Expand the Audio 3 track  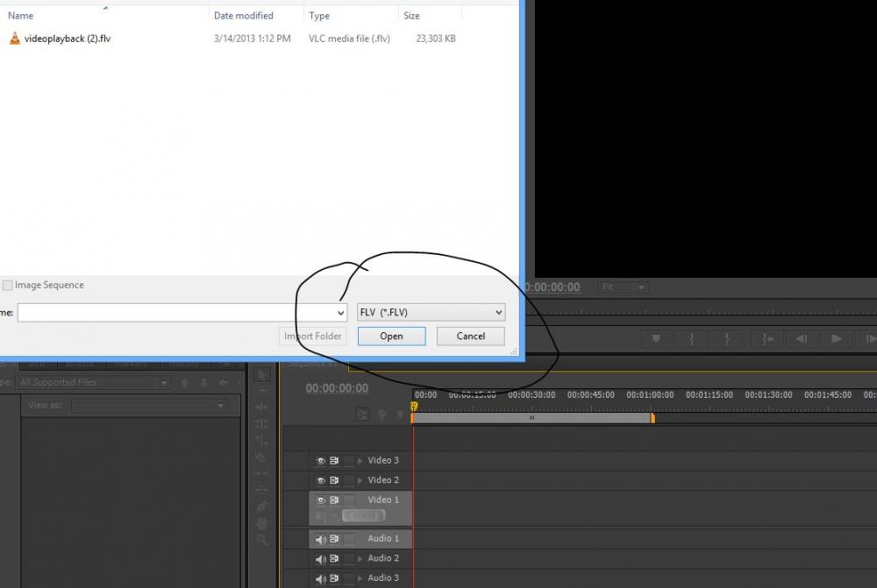[360, 578]
